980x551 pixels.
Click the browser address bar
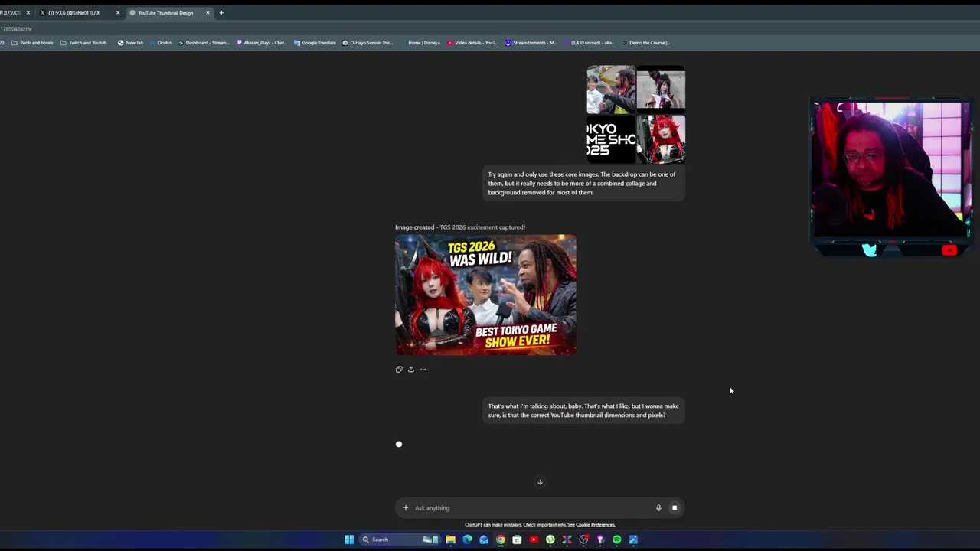[x=490, y=28]
